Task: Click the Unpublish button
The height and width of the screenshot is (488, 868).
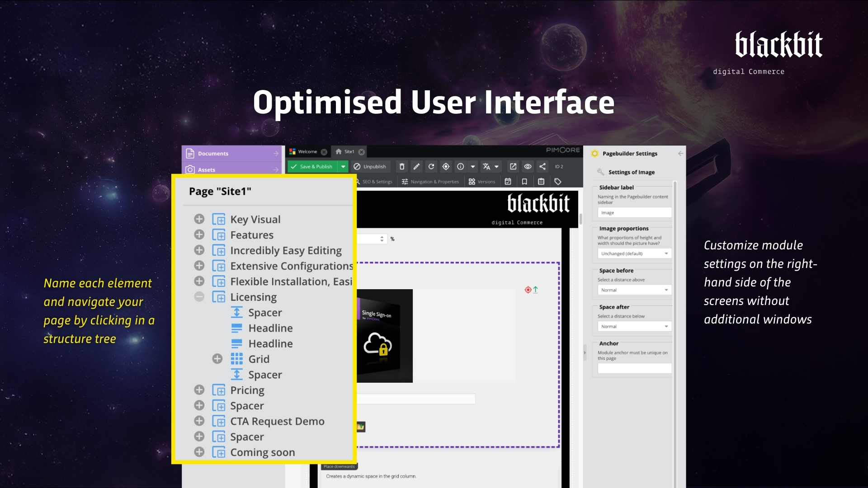Action: tap(370, 167)
